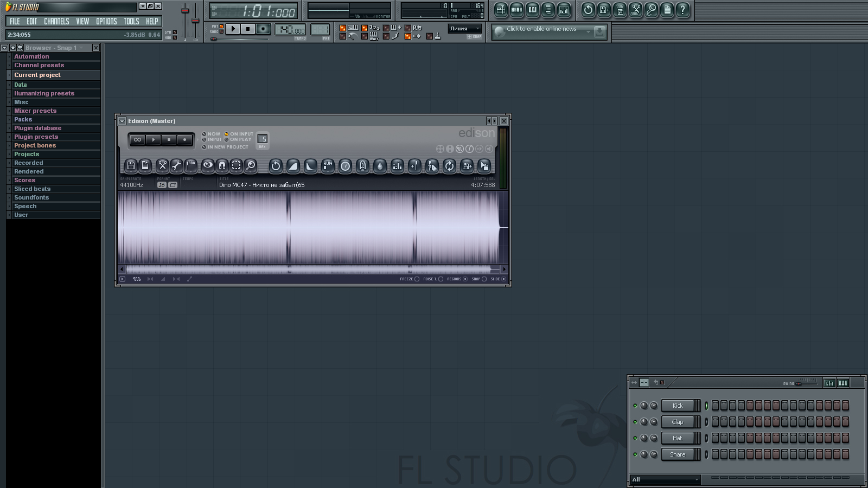868x488 pixels.
Task: Expand the Current project folder
Action: pyautogui.click(x=53, y=75)
